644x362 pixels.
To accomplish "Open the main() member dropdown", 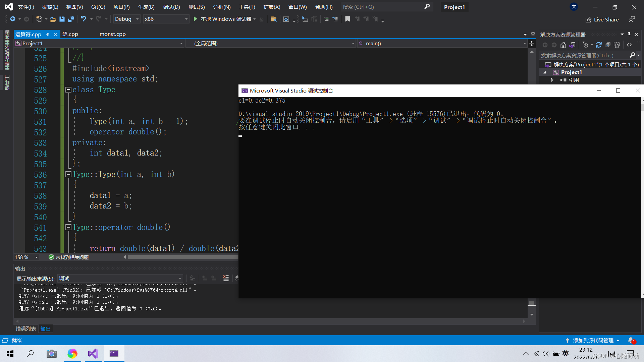I will pyautogui.click(x=442, y=43).
